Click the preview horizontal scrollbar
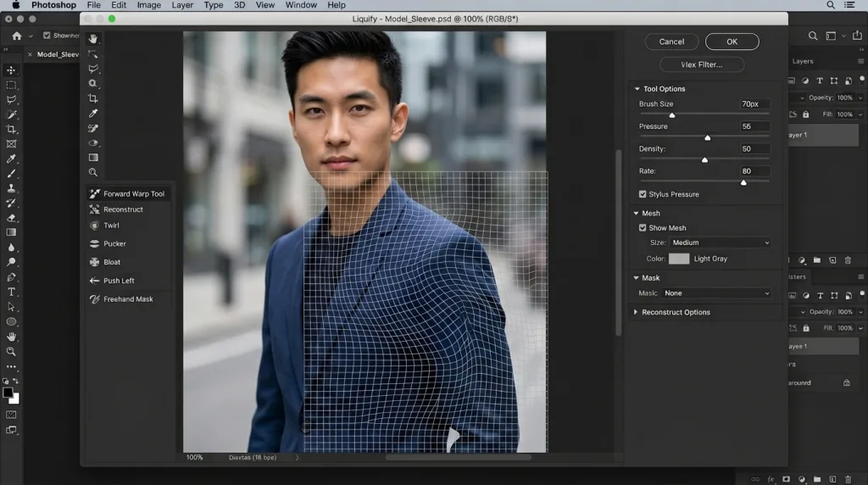This screenshot has height=485, width=868. pyautogui.click(x=459, y=457)
